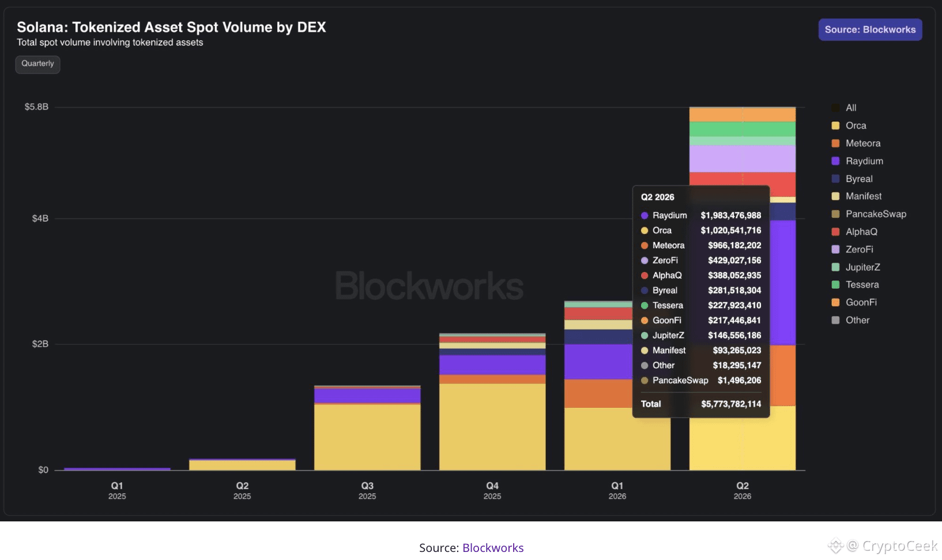
Task: Click the Q2 2026 light purple ZeroFi segment
Action: point(743,158)
